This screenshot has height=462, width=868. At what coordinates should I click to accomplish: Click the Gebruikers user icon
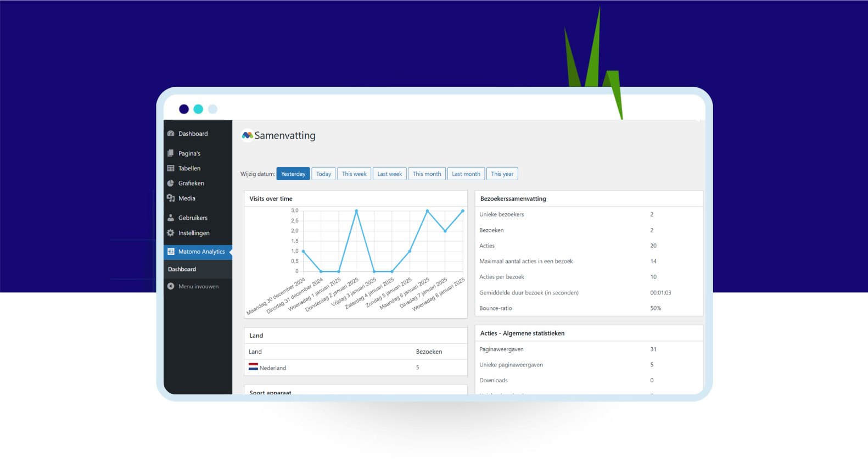pos(171,218)
